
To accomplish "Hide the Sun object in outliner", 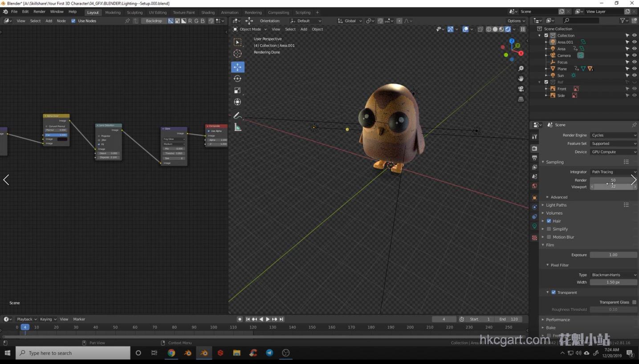I will pos(634,76).
